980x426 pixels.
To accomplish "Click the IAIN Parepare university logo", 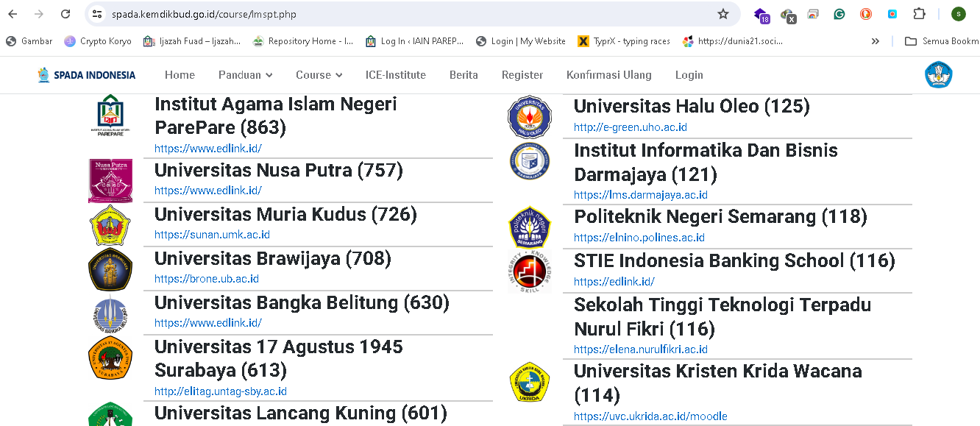I will pos(109,115).
